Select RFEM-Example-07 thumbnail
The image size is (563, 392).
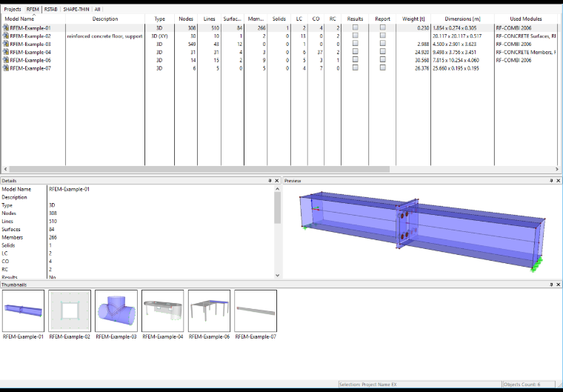(256, 310)
